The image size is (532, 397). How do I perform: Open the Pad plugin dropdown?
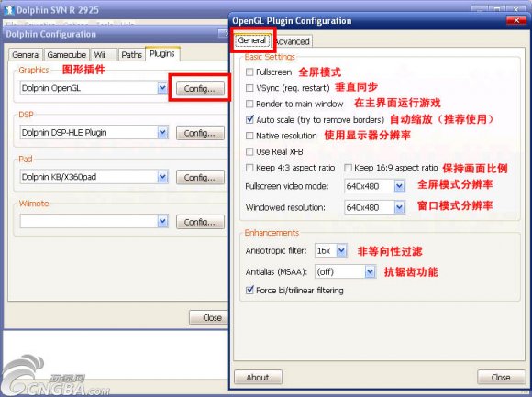point(162,177)
